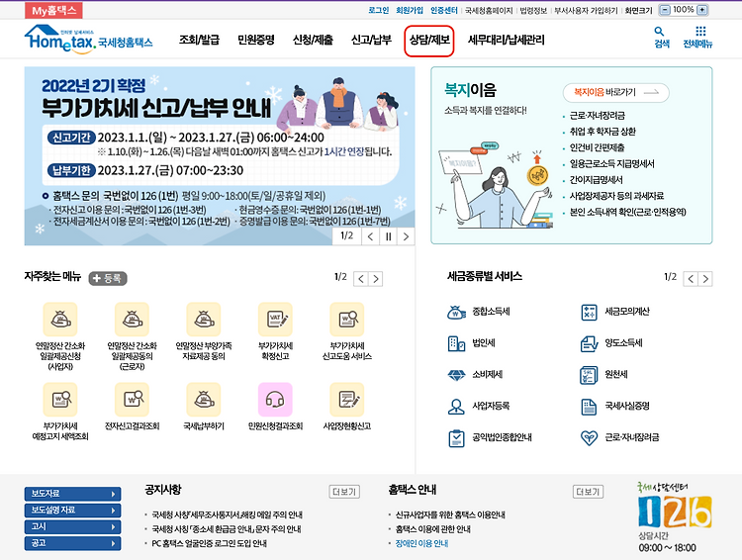This screenshot has width=742, height=560.
Task: Open the 국세청홈페이지 link
Action: [489, 10]
